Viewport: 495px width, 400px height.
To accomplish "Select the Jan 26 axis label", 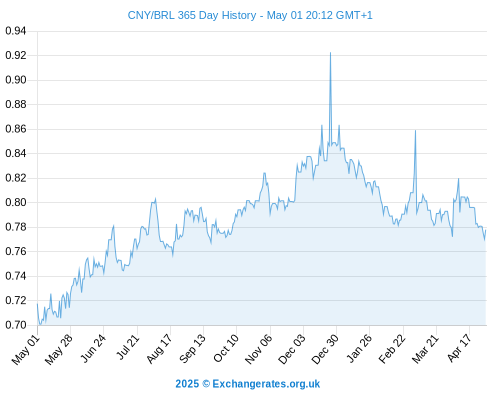I will pos(359,348).
